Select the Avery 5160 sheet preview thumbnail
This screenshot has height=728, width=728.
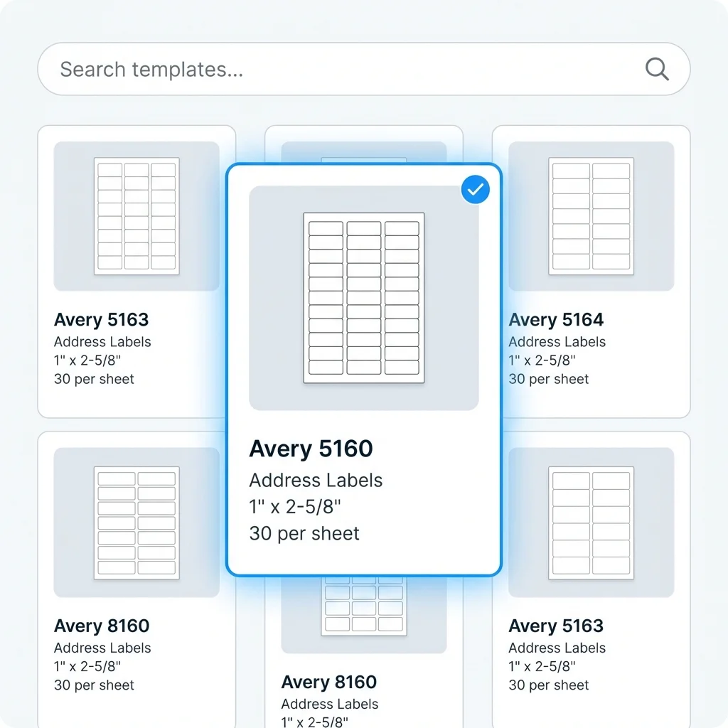pos(363,298)
